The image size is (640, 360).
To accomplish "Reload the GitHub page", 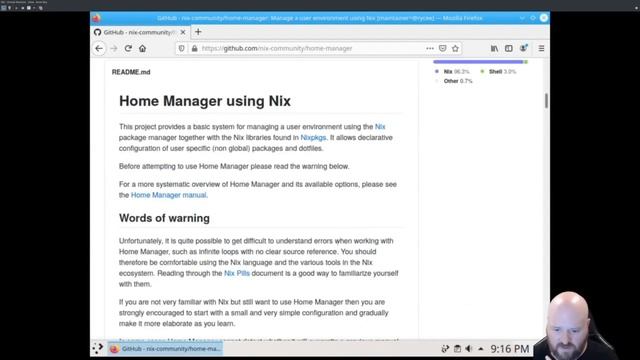I will point(128,48).
